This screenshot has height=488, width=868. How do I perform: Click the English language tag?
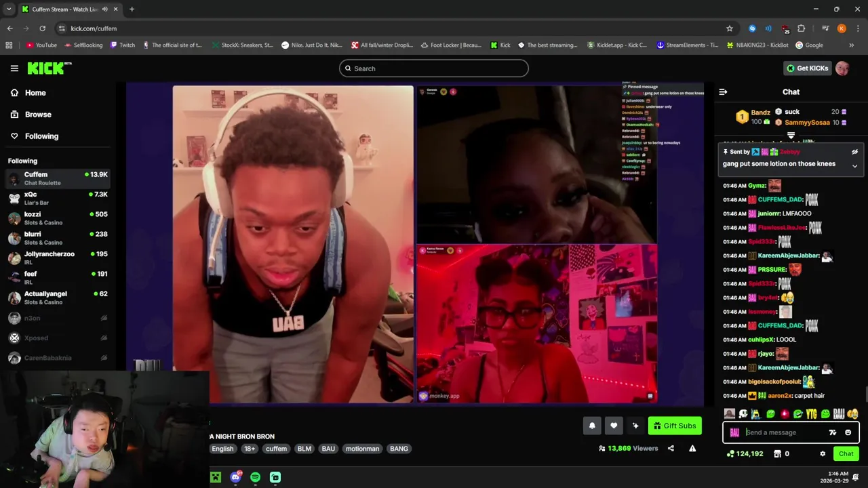[x=222, y=449]
